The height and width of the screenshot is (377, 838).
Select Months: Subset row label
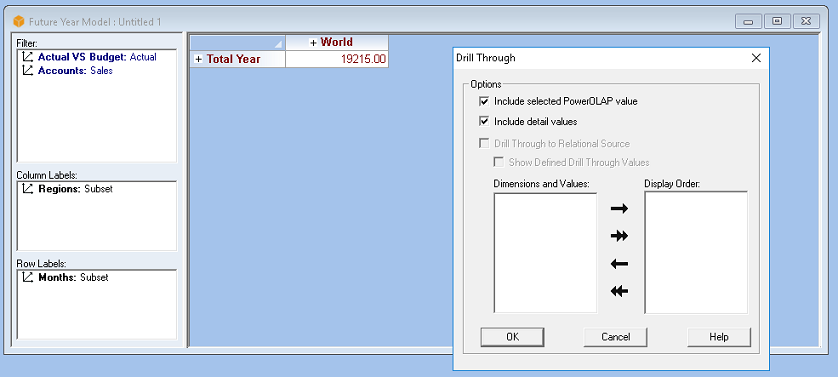point(73,278)
